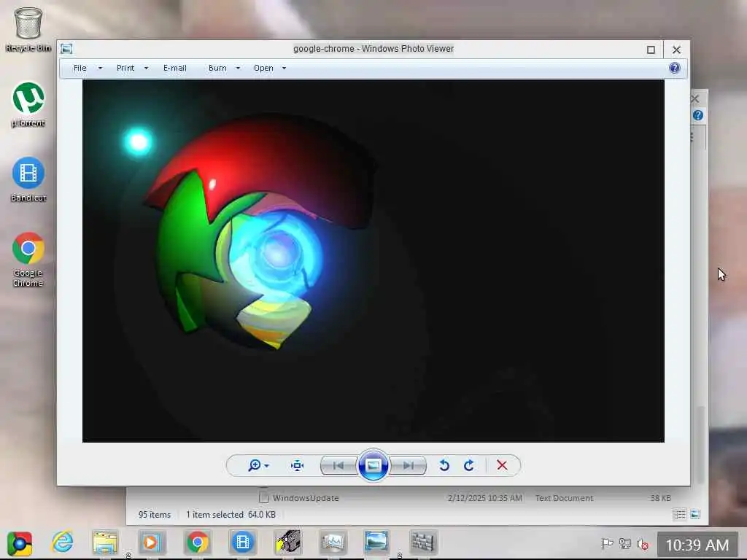
Task: Click the 38 KB size cell in Explorer
Action: tap(660, 498)
